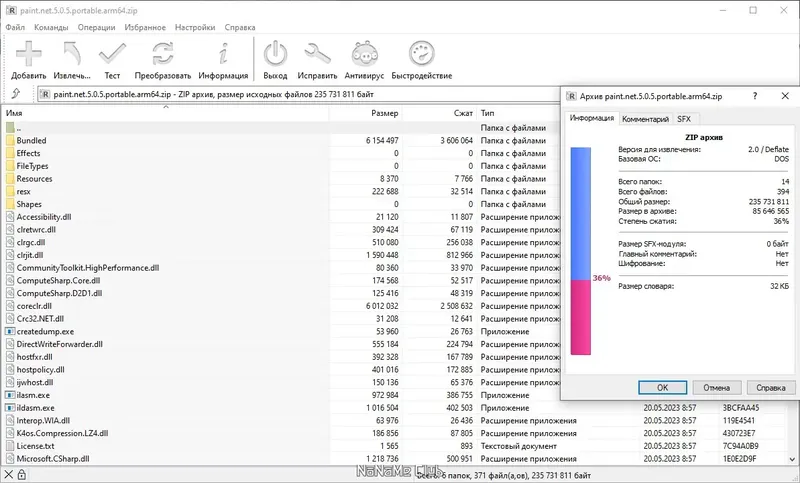The width and height of the screenshot is (800, 483).
Task: Select the K4os.Compression.LZ4.dll file
Action: [62, 434]
